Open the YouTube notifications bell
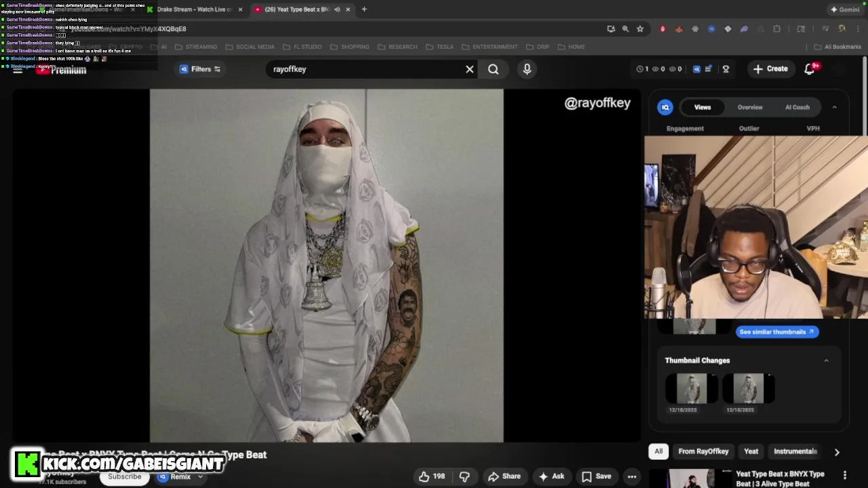 809,69
